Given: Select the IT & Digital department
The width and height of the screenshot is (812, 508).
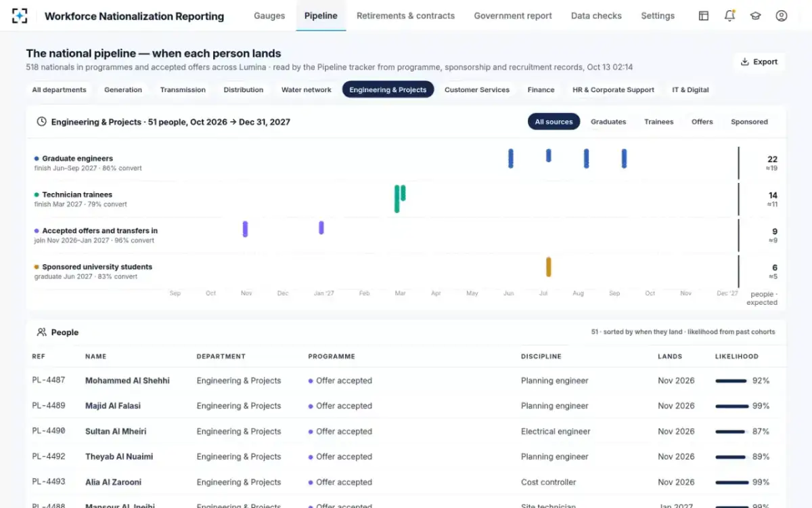Looking at the screenshot, I should (x=690, y=89).
